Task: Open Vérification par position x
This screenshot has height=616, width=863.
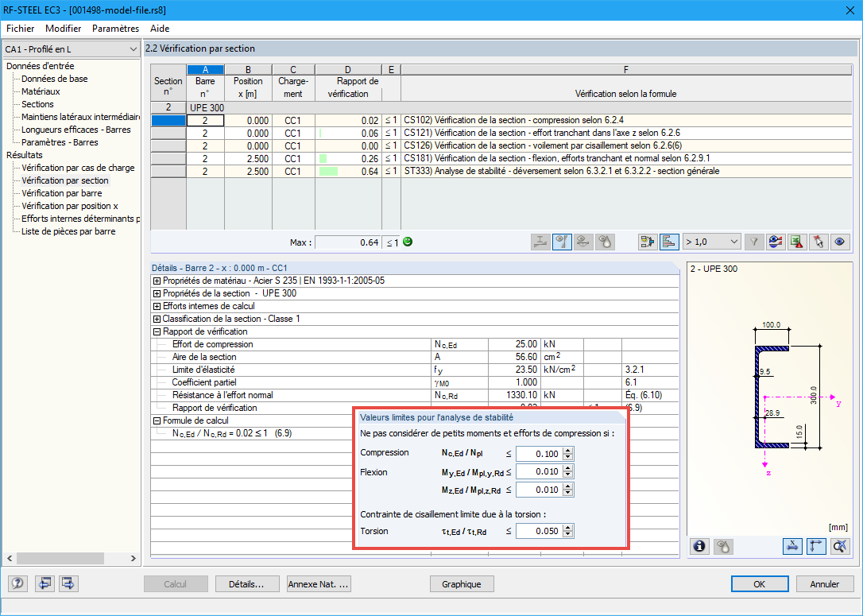Action: pyautogui.click(x=70, y=206)
